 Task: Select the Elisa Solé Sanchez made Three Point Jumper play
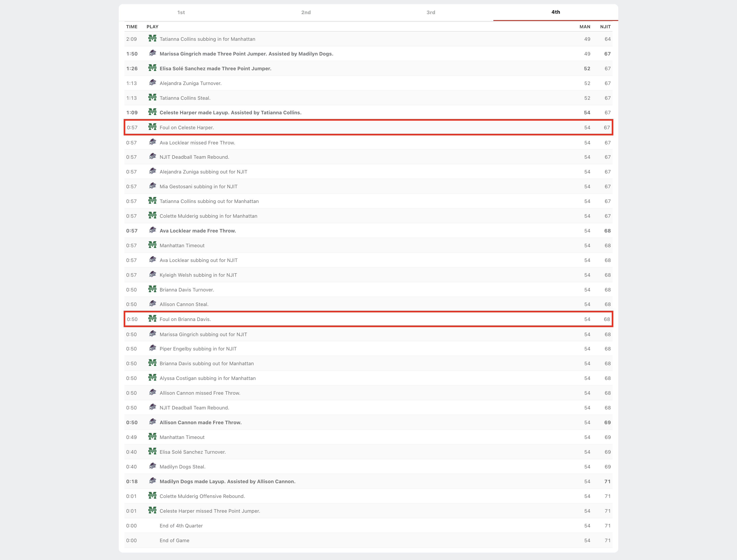215,68
